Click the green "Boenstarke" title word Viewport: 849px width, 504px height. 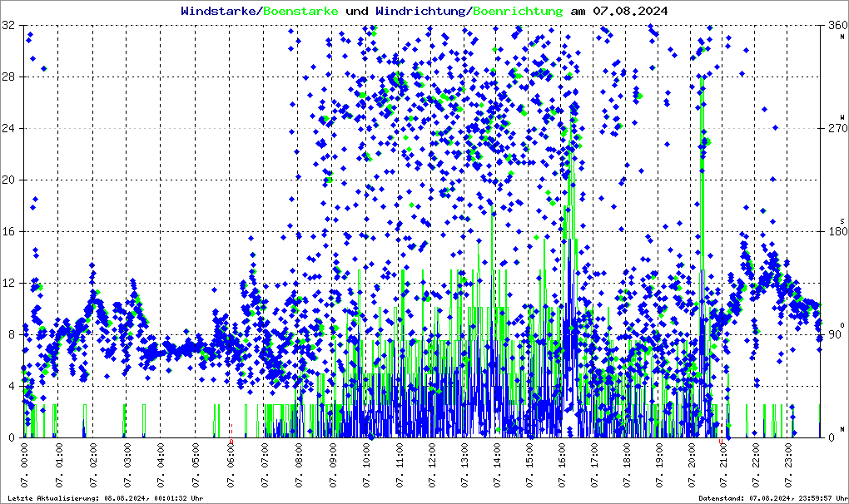[x=300, y=11]
